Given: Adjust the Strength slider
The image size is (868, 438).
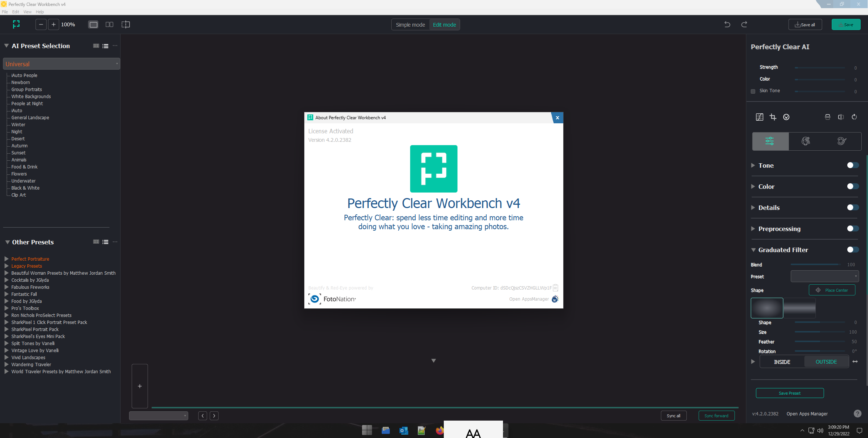Looking at the screenshot, I should point(820,68).
